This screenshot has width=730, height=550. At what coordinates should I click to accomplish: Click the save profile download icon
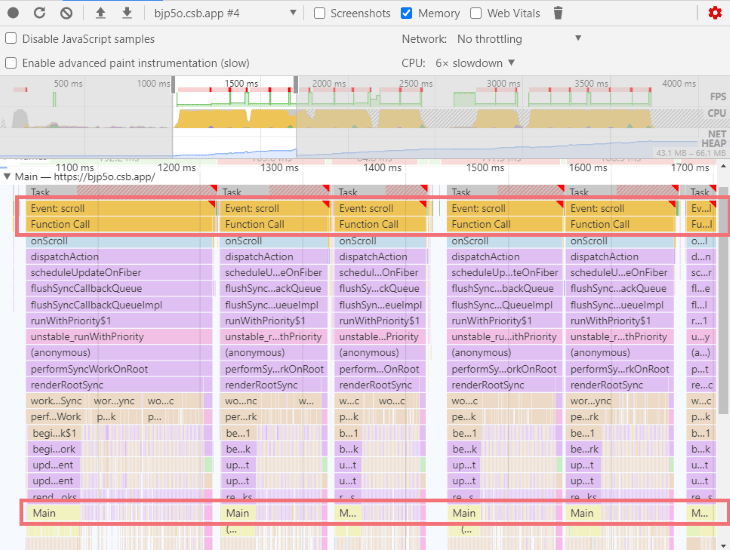pos(126,13)
